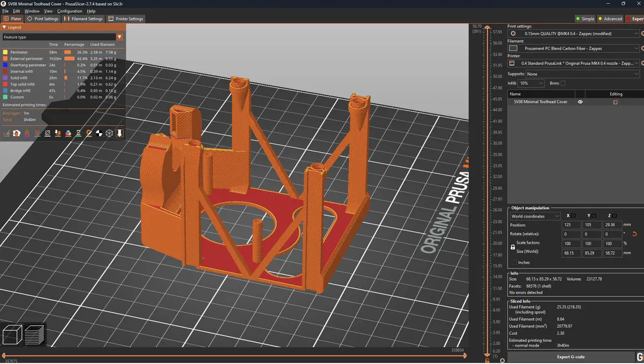
Task: Open the Feature type view dropdown
Action: point(63,37)
